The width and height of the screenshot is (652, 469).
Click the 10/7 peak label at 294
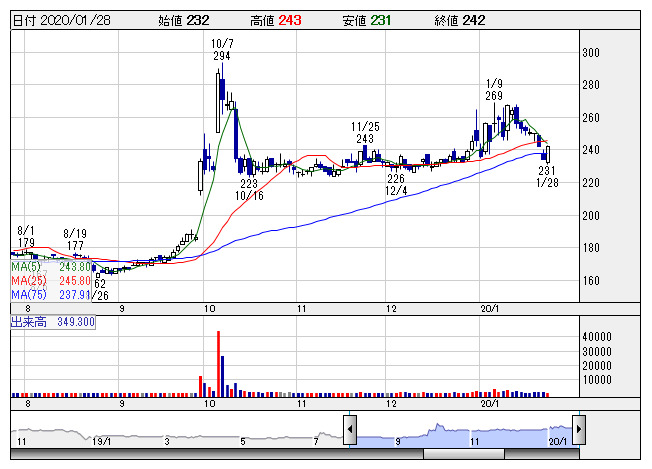click(221, 50)
